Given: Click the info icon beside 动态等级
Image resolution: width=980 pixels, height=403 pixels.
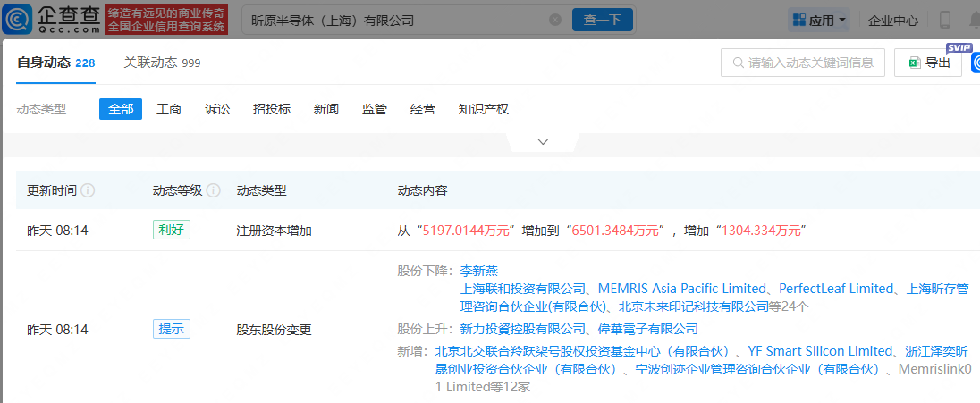Looking at the screenshot, I should (213, 190).
